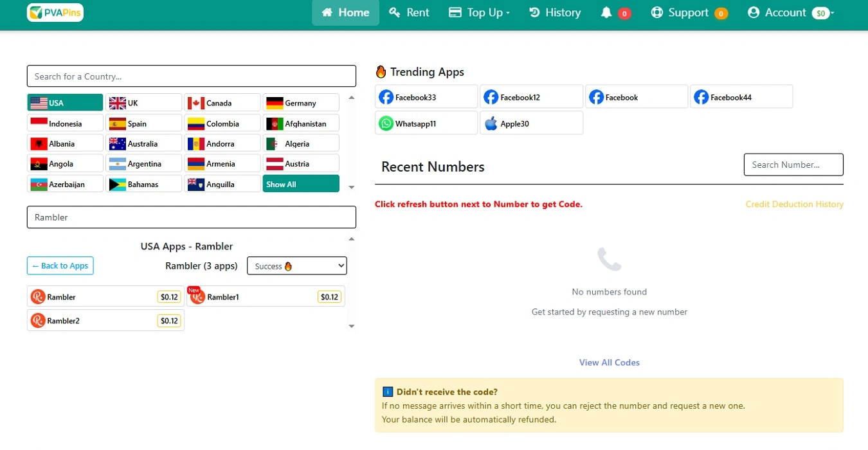Click the UK flag icon
Image resolution: width=868 pixels, height=450 pixels.
click(117, 103)
